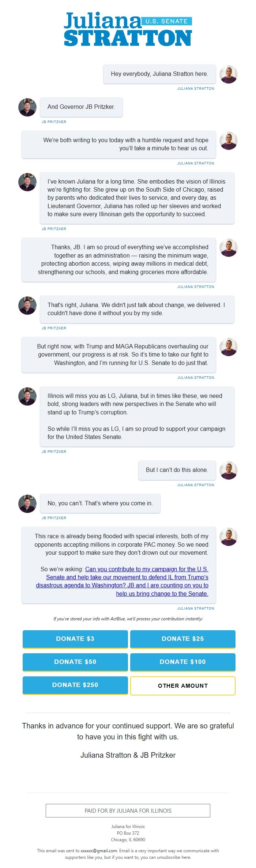Choose the DONATE $100 button
256x868 pixels.
[x=183, y=662]
